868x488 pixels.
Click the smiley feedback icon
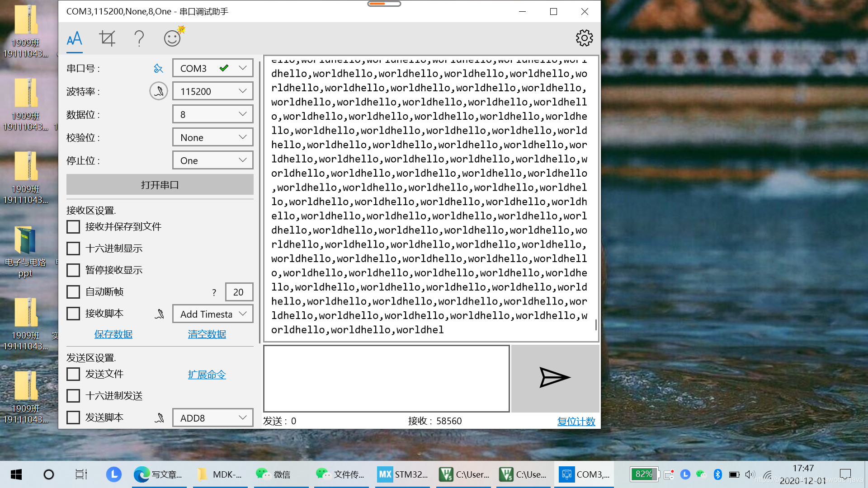[x=173, y=38]
